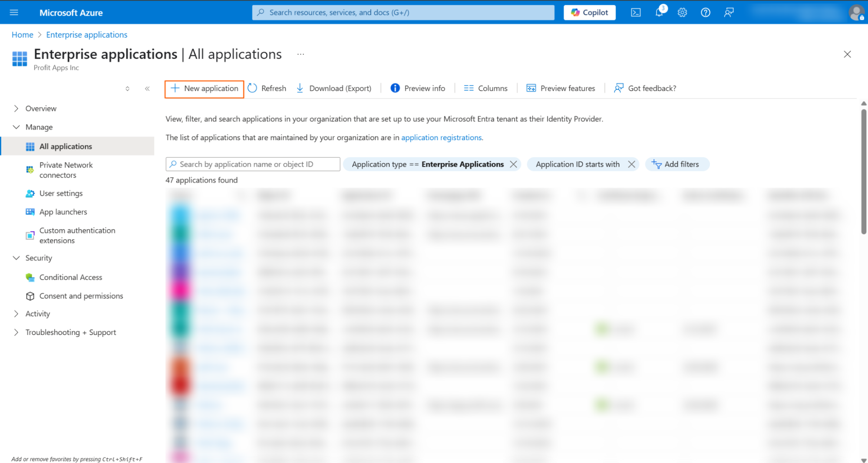Collapse the Manage section
868x463 pixels.
(x=16, y=127)
